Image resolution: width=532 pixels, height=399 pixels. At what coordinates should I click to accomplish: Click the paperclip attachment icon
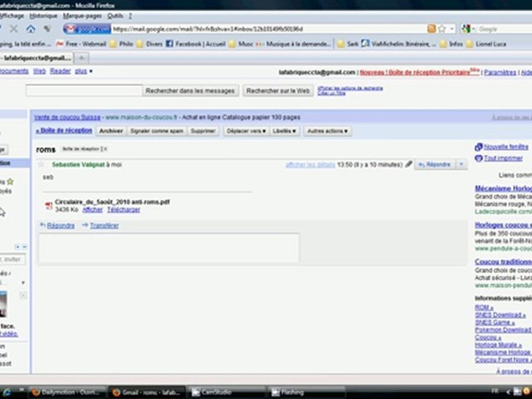point(409,165)
